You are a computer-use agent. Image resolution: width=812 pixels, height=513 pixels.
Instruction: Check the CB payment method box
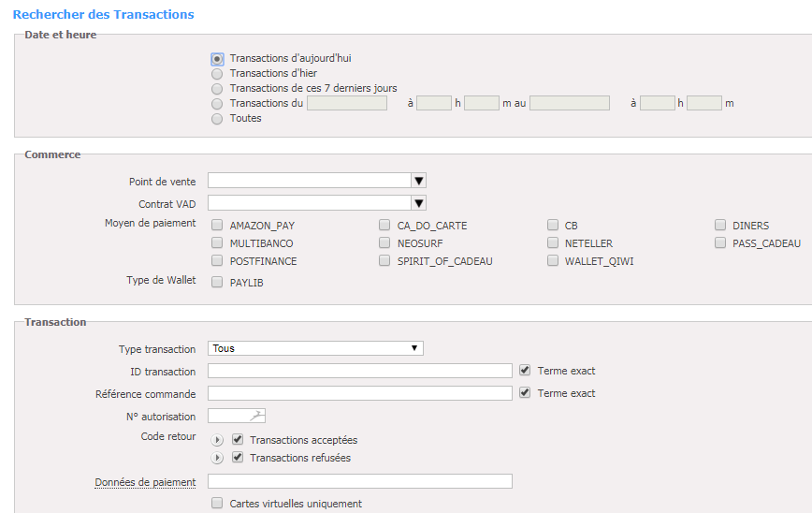553,225
